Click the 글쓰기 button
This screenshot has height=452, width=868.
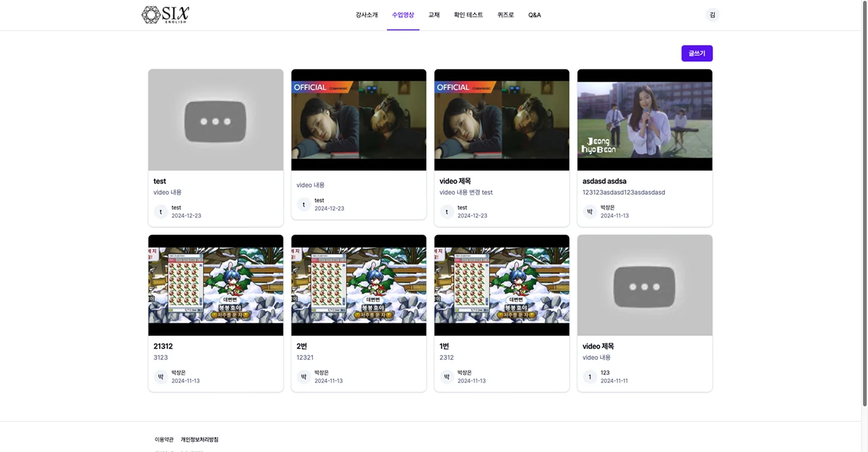(x=697, y=53)
